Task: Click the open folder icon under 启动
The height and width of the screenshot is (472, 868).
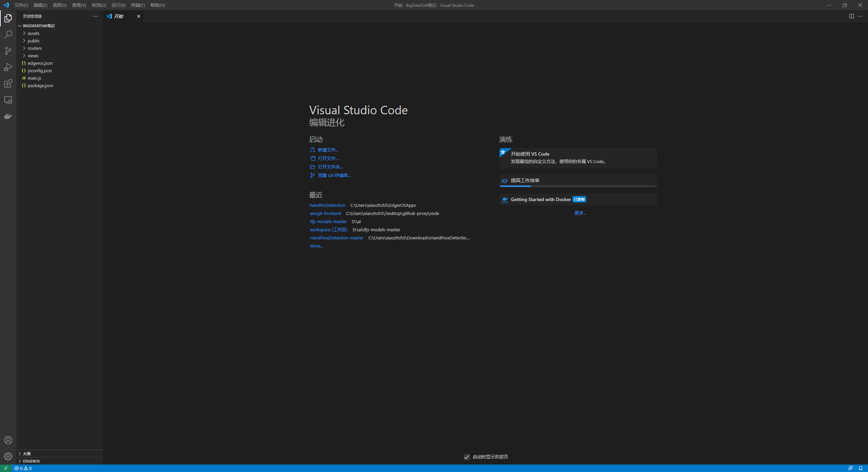Action: [313, 167]
